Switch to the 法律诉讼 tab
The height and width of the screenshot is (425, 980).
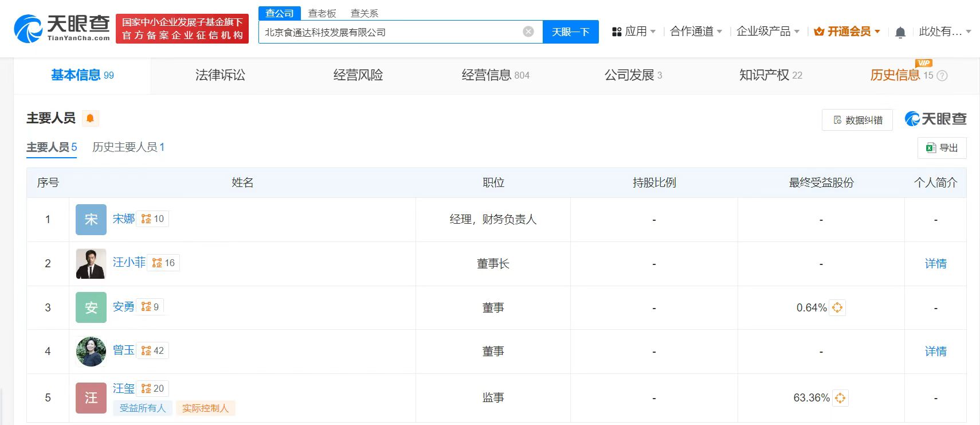(x=220, y=75)
